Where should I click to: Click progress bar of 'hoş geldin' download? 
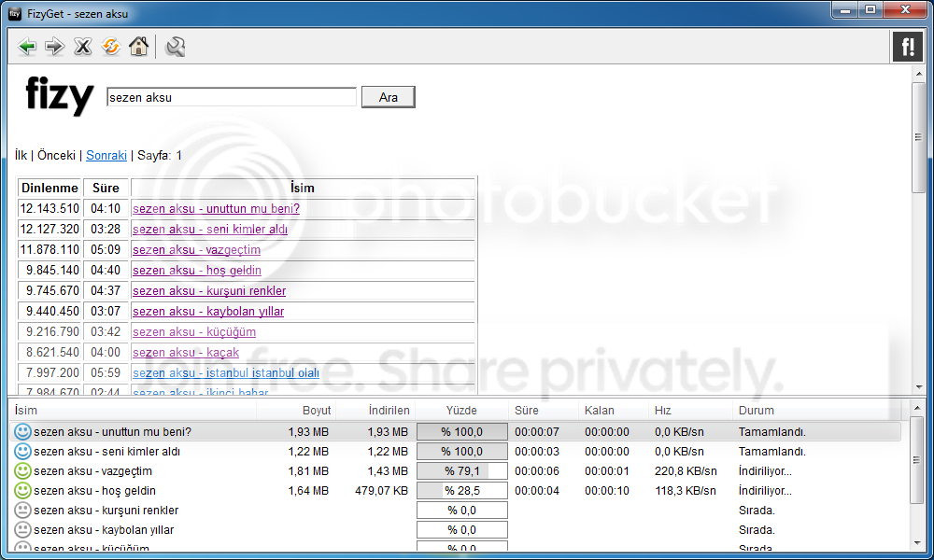461,491
